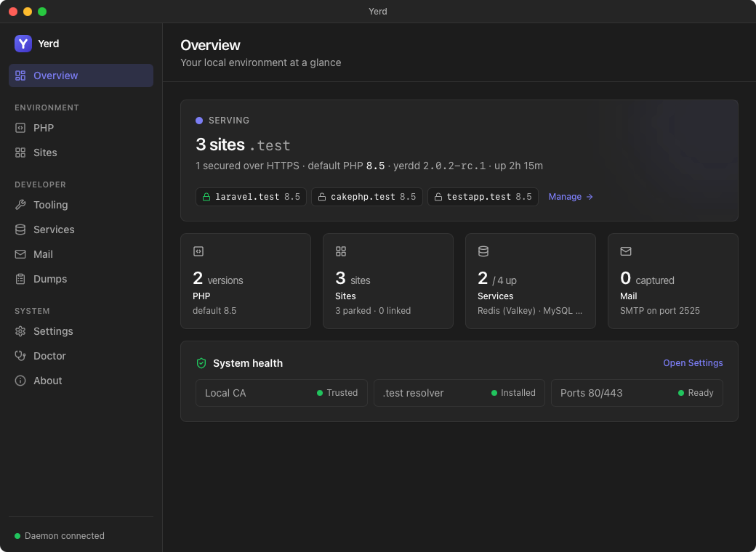
Task: Open the About page
Action: (81, 381)
